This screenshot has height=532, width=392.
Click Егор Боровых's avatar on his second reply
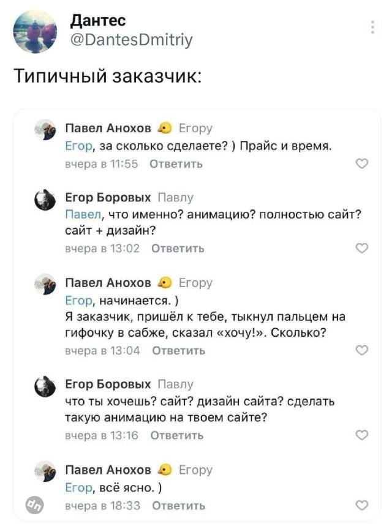coord(43,386)
